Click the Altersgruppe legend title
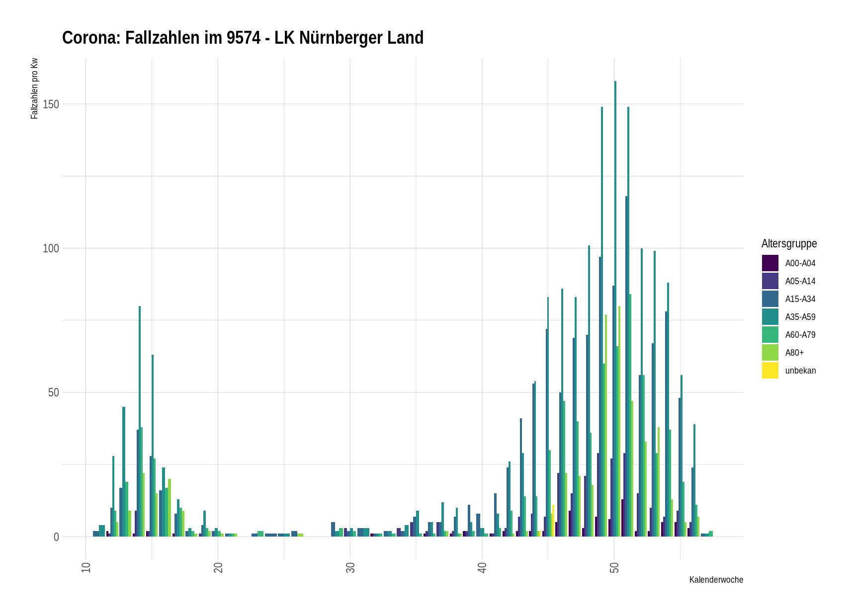Image resolution: width=854 pixels, height=616 pixels. [789, 243]
